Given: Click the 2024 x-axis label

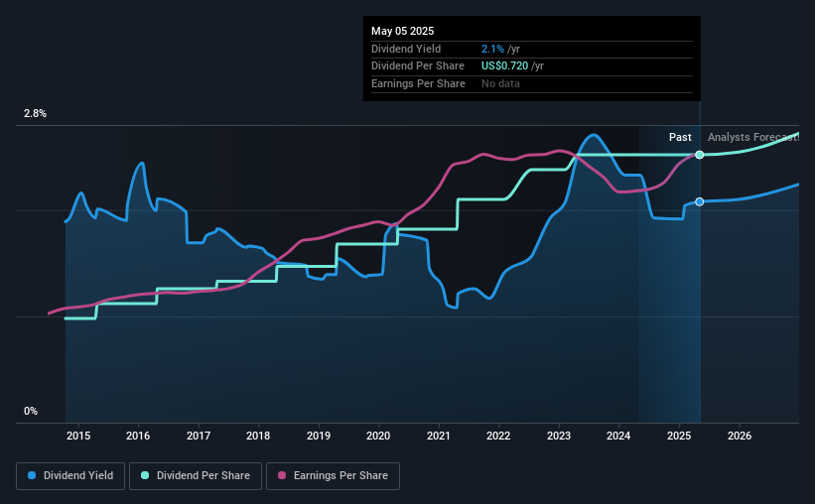Looking at the screenshot, I should 618,436.
